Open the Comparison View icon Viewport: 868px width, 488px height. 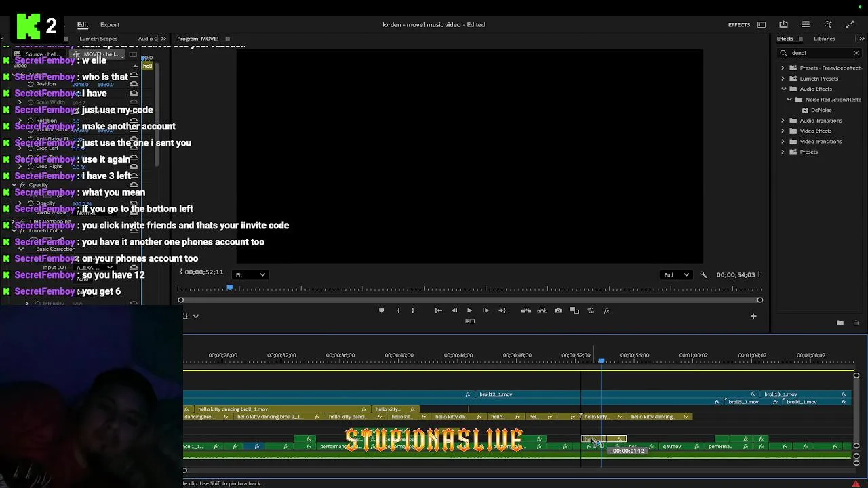[574, 310]
